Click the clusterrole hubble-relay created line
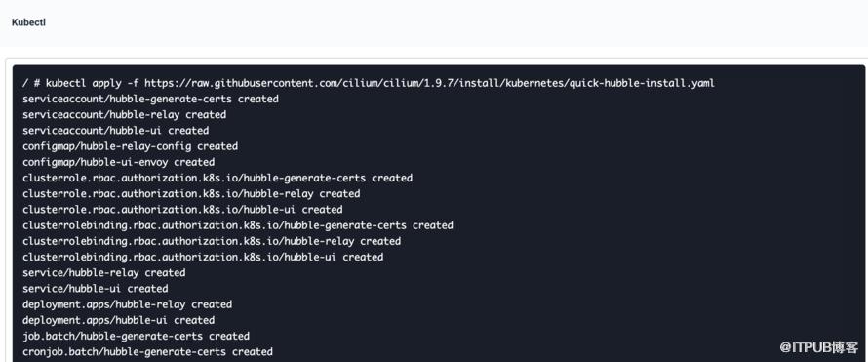Image resolution: width=868 pixels, height=362 pixels. (191, 194)
